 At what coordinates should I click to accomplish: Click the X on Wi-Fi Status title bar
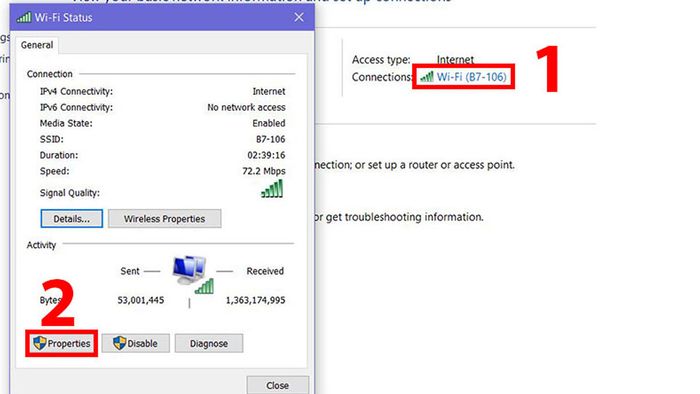tap(299, 17)
